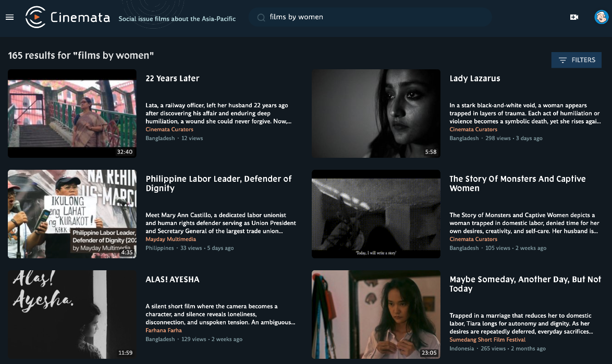
Task: Open the '22 Years Later' video link
Action: click(173, 78)
